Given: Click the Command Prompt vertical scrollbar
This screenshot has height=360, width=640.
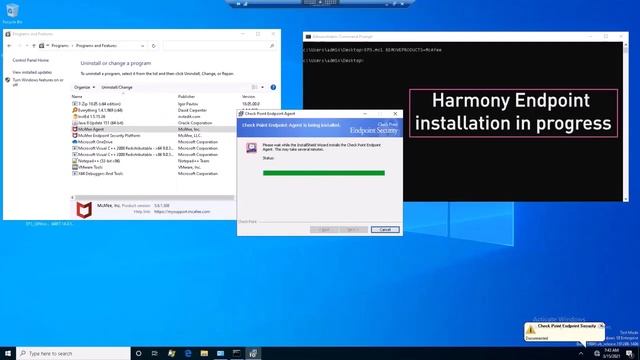Looking at the screenshot, I should click(x=626, y=122).
